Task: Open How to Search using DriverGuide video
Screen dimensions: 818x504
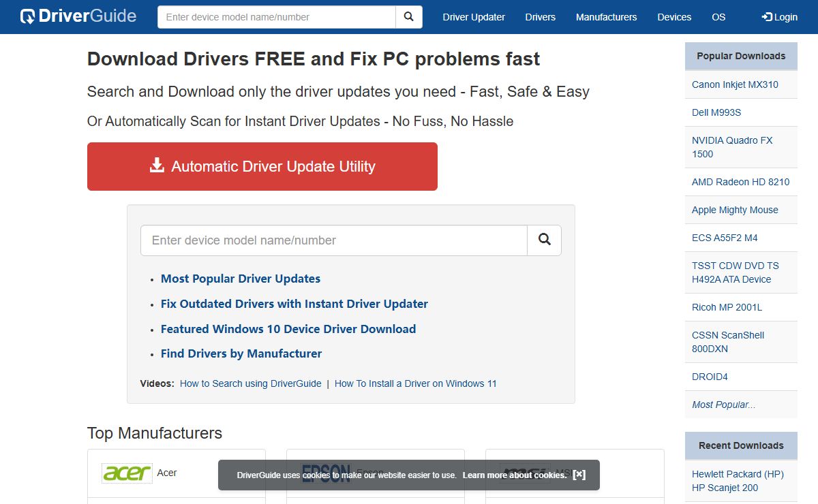Action: click(x=251, y=383)
